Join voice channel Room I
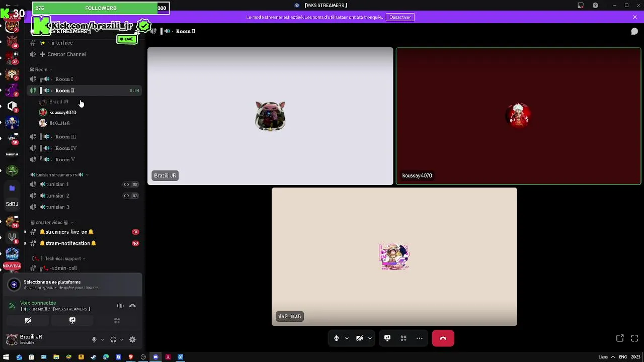The width and height of the screenshot is (644, 362). pos(84,79)
